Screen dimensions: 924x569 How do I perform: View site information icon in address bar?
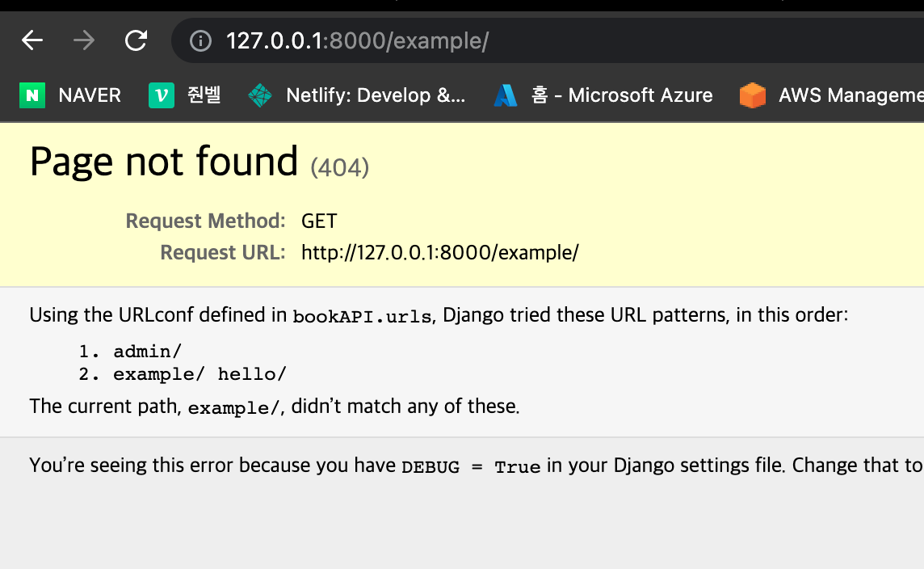coord(200,40)
